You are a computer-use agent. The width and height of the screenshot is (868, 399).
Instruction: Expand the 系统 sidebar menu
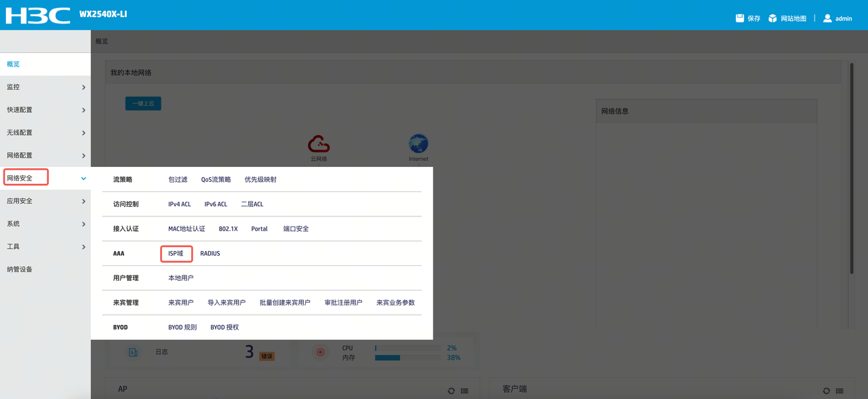click(x=45, y=224)
